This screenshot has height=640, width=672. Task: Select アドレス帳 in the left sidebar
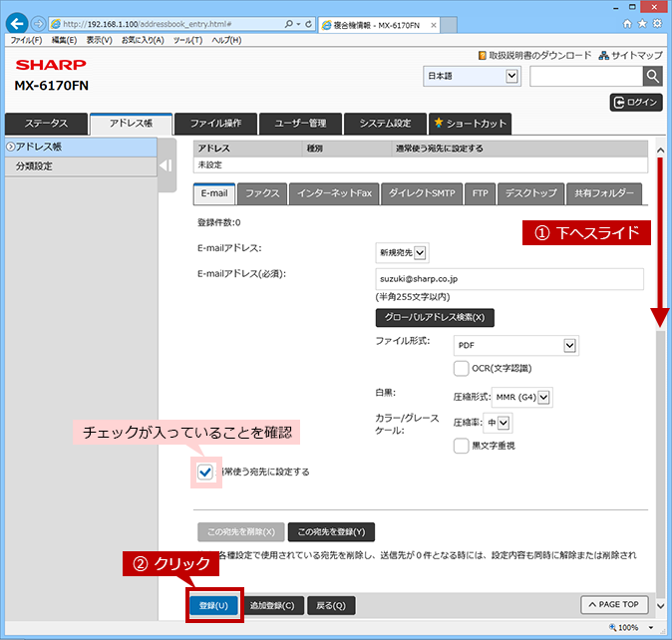[81, 147]
